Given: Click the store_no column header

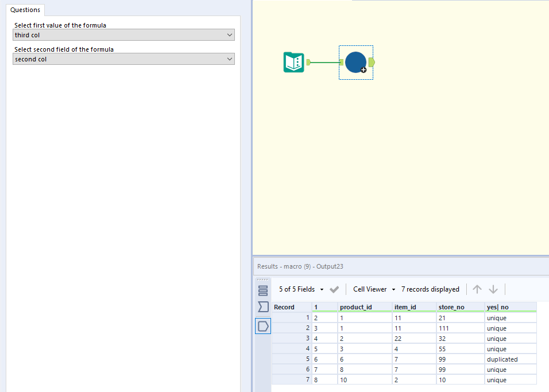Looking at the screenshot, I should 450,306.
